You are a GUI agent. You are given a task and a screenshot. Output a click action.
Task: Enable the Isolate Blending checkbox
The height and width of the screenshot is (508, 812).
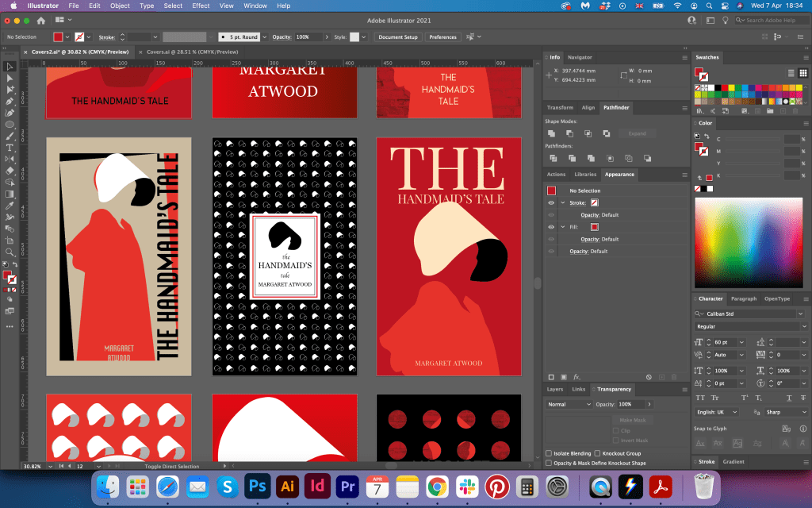[x=549, y=453]
